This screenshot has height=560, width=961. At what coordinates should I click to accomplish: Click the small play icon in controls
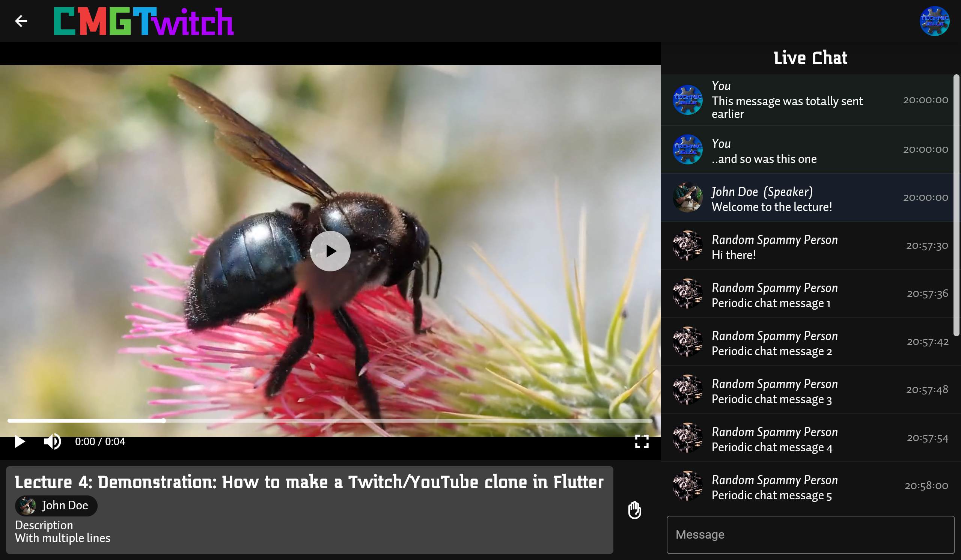point(20,442)
